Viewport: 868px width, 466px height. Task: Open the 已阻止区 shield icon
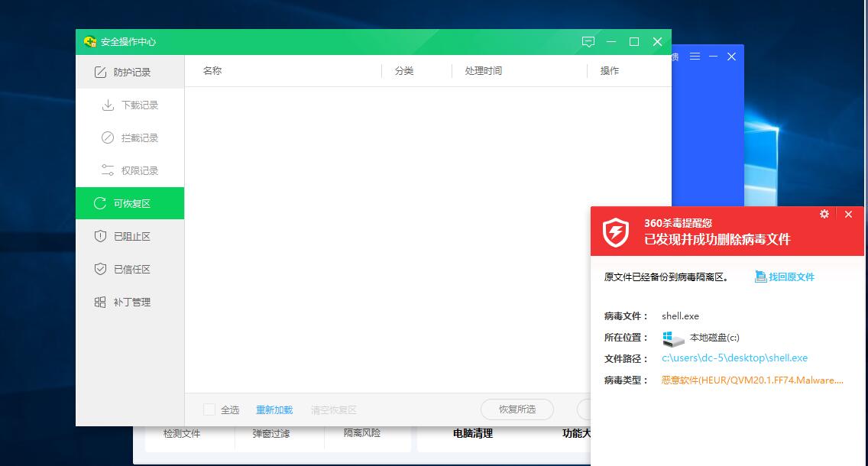point(100,237)
